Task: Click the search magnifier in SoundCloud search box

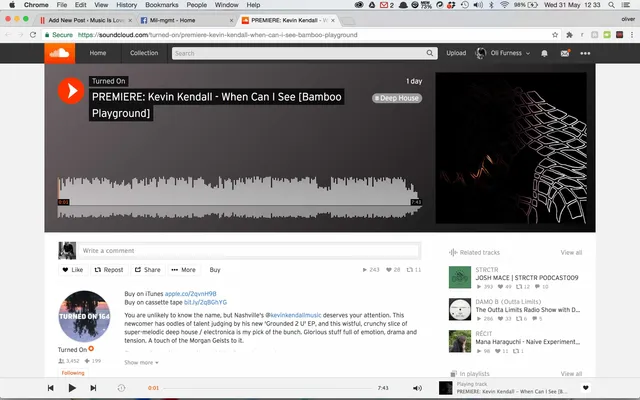Action: (x=430, y=53)
